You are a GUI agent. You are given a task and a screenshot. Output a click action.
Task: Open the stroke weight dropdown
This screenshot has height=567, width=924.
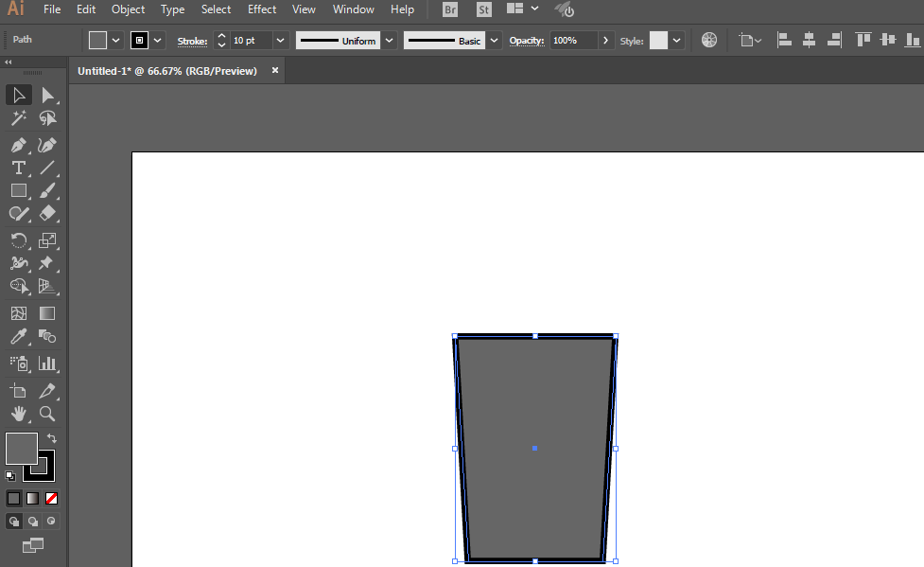tap(281, 41)
